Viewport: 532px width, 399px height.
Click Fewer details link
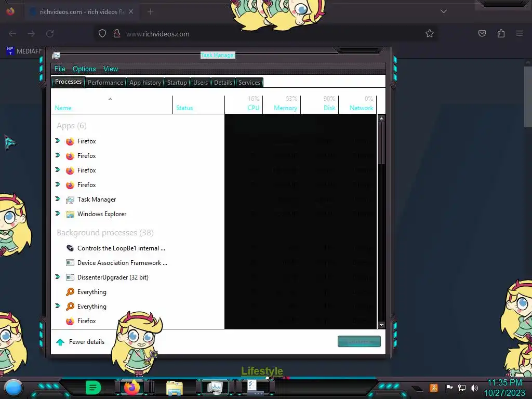point(87,342)
